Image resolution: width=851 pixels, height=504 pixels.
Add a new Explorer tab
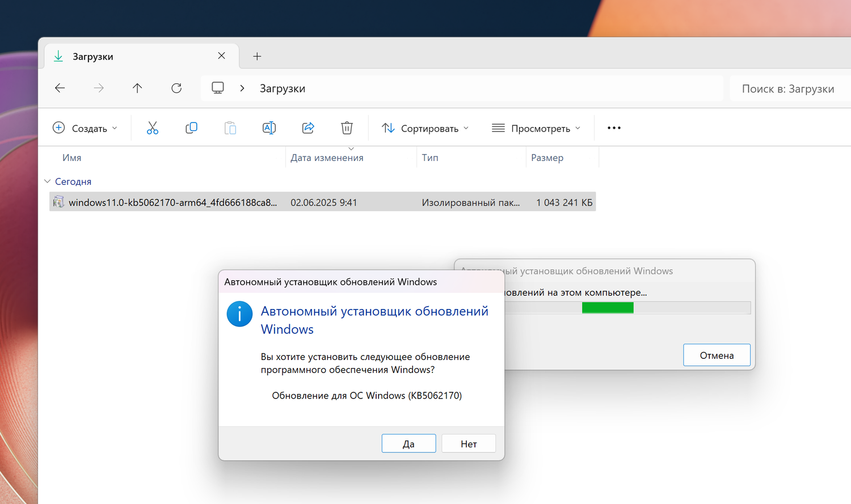[257, 56]
